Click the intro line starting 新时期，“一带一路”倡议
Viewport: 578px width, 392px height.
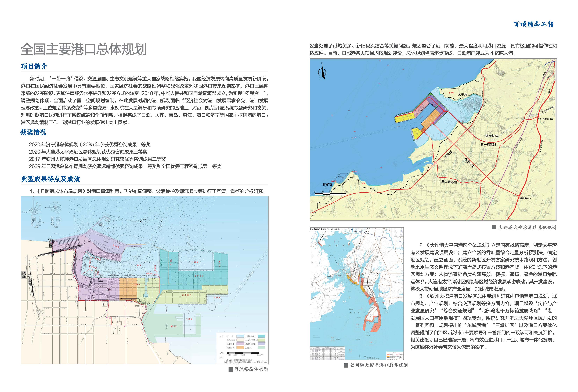click(149, 79)
